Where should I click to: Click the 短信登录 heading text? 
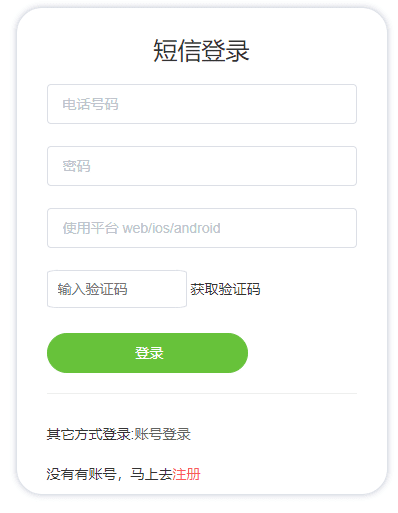coord(201,51)
